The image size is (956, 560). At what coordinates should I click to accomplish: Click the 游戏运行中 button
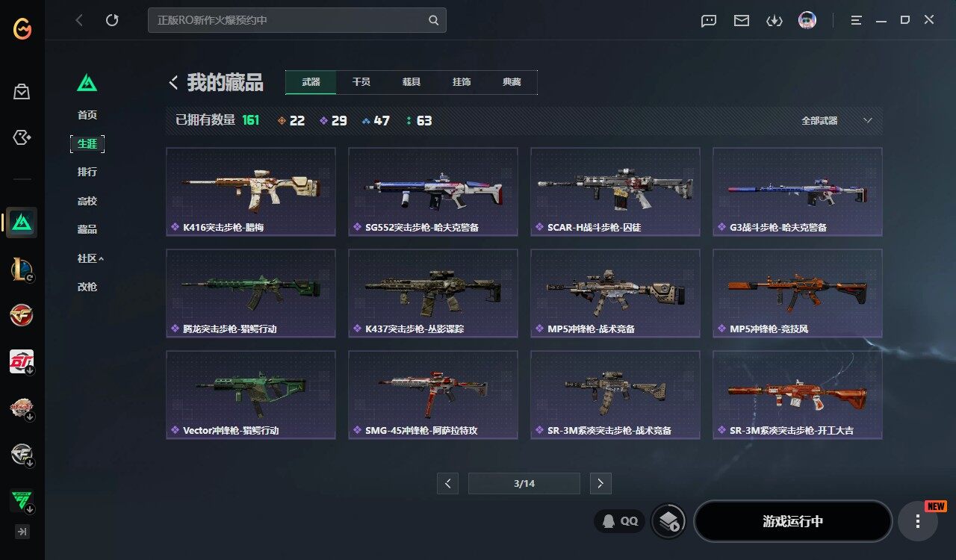[793, 521]
